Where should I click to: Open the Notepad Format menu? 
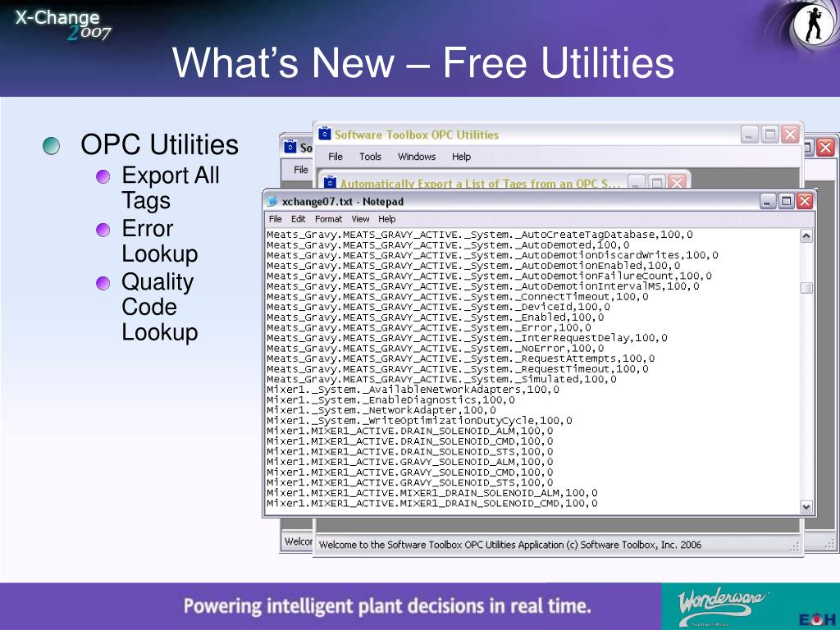click(328, 219)
